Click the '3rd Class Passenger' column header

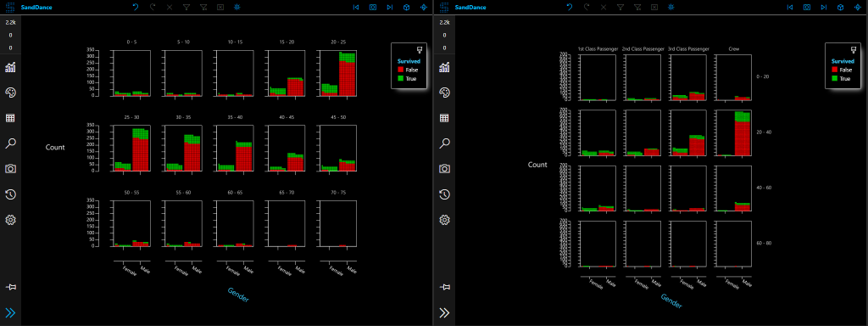[x=688, y=48]
